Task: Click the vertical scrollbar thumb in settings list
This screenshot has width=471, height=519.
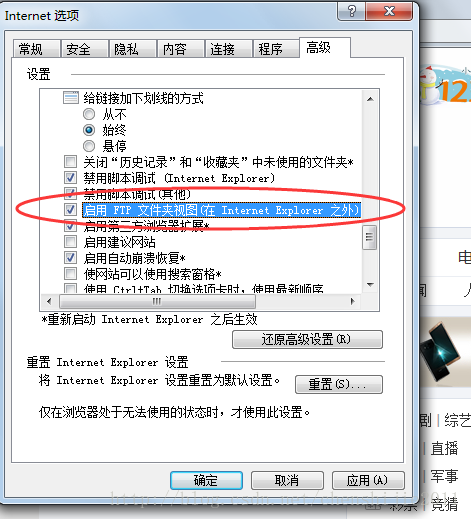Action: click(x=370, y=237)
